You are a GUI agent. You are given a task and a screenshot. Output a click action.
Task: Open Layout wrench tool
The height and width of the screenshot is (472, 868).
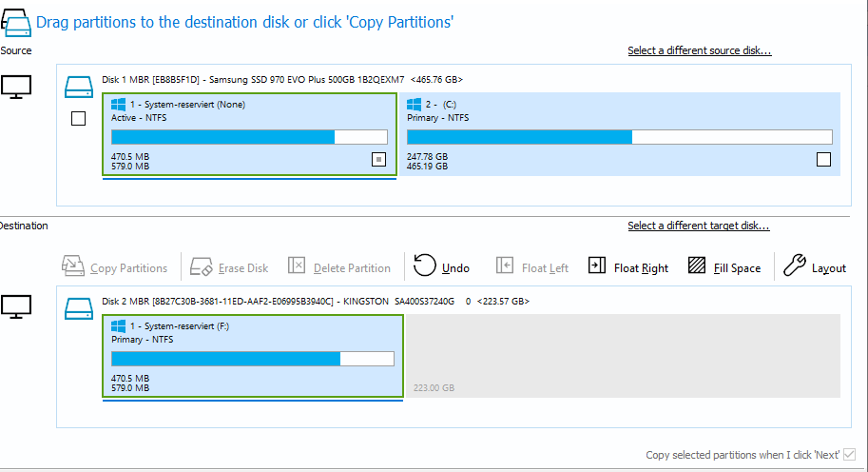(x=795, y=266)
